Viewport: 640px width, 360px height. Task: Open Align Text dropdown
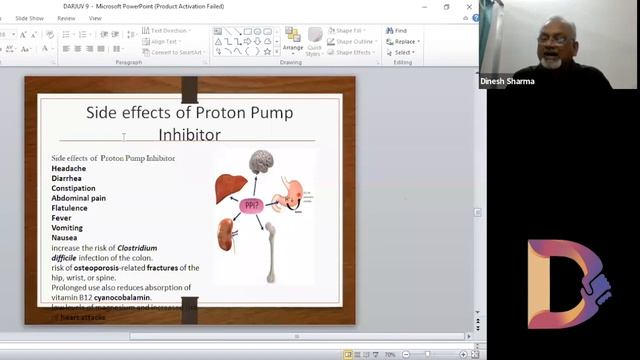[x=162, y=42]
